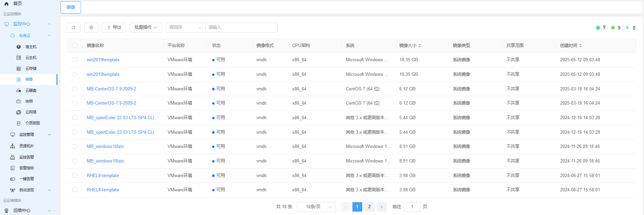Check the first MB-CenterOS-7.9-2009-2 row
Screen dimensions: 644x215
pyautogui.click(x=75, y=89)
